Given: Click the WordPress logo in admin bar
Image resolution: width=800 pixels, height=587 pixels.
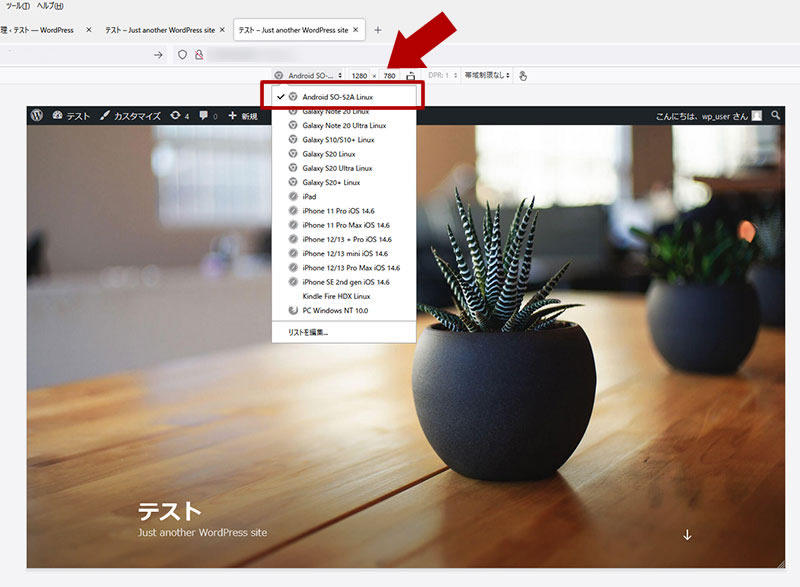Looking at the screenshot, I should click(x=37, y=115).
